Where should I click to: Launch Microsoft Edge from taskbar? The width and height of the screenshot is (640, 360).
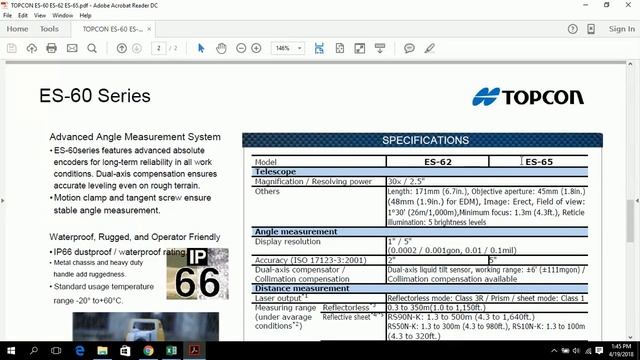(80, 351)
